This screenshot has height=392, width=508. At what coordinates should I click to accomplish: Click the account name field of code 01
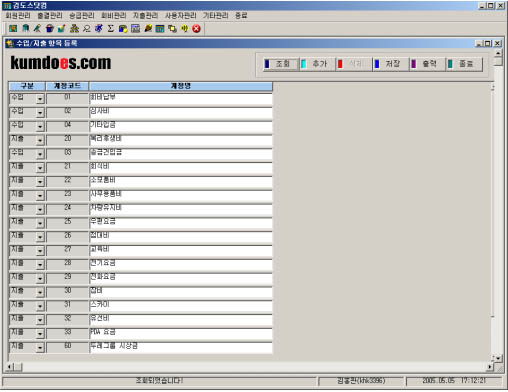click(x=181, y=99)
